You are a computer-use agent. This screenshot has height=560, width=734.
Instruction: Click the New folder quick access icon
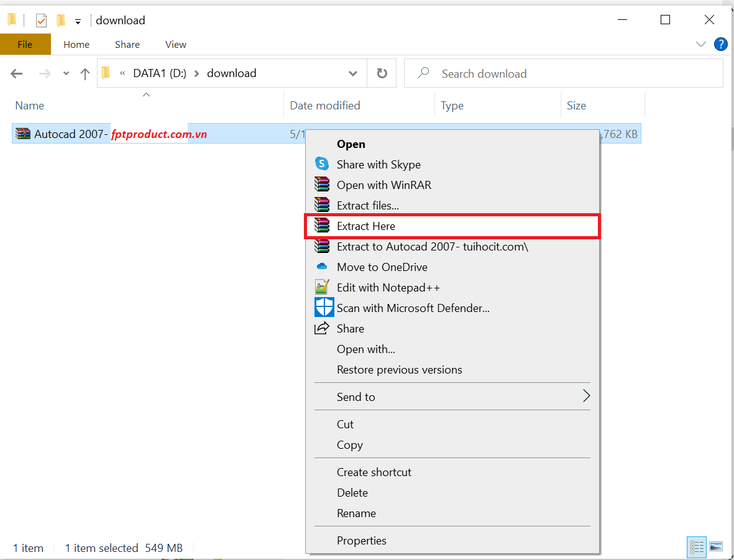tap(60, 20)
